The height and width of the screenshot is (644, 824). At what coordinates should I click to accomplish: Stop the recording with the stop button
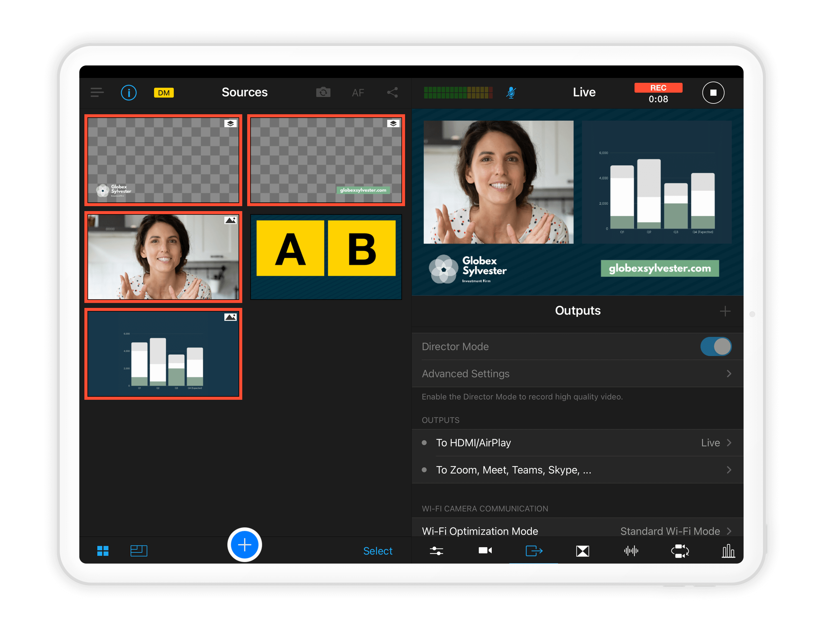point(713,92)
